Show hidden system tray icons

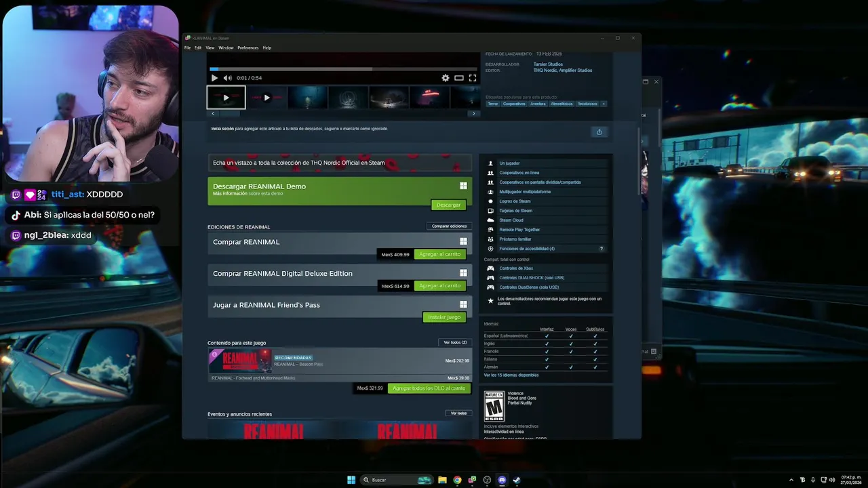pos(792,480)
